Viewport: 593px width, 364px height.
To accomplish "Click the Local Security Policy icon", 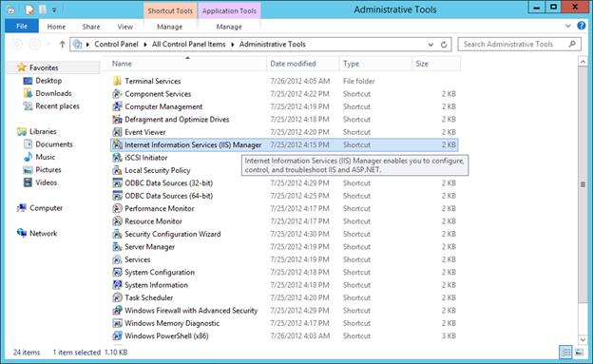I will [x=117, y=170].
